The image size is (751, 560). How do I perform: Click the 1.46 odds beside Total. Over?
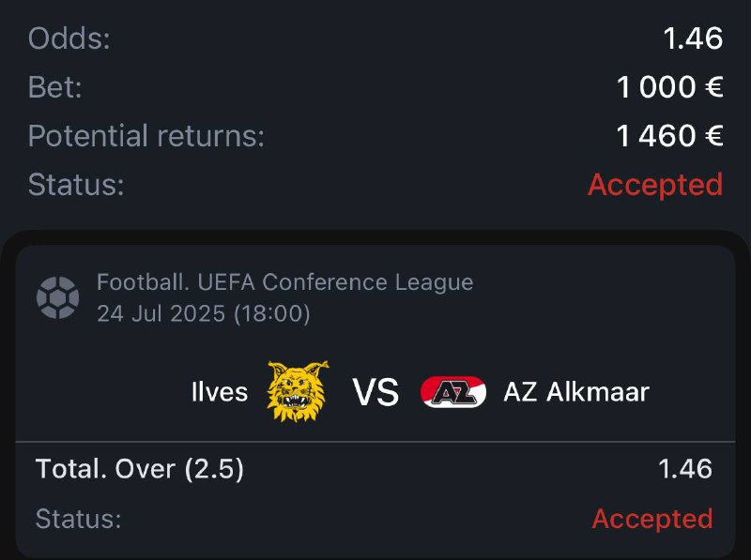click(x=684, y=469)
